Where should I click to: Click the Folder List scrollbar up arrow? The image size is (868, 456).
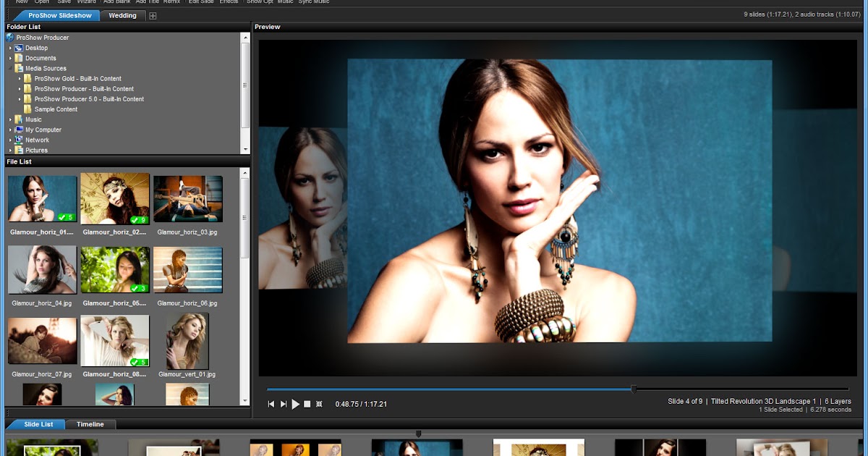pos(245,37)
